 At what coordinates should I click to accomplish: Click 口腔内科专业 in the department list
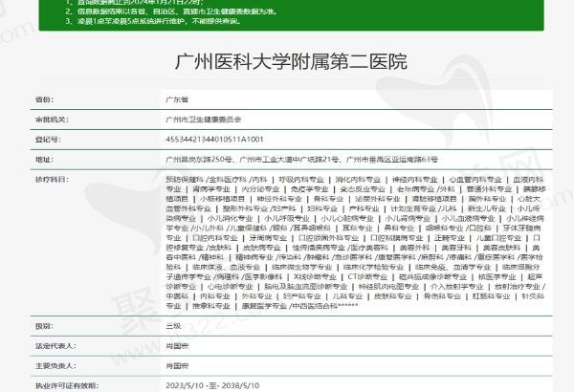pyautogui.click(x=215, y=238)
